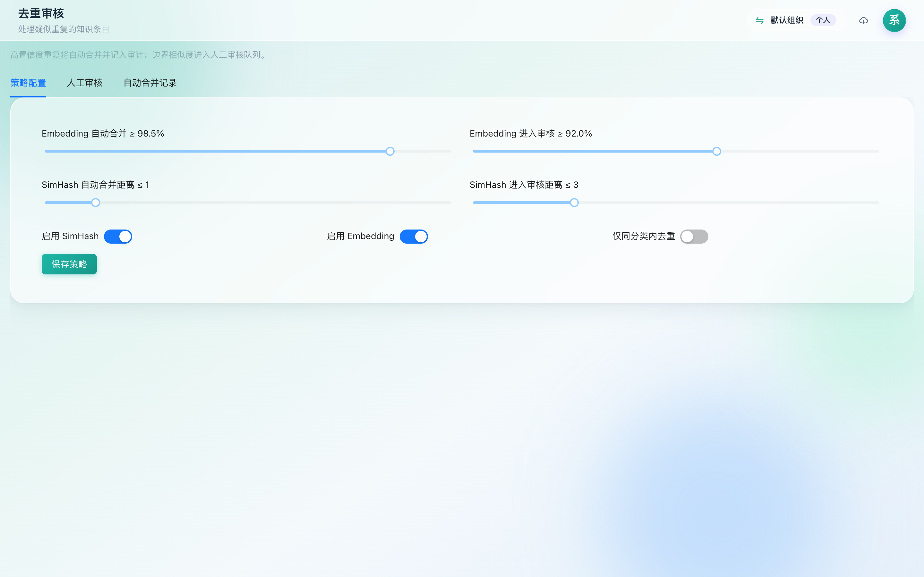
Task: Click the Embedding 自动合并 slider handle
Action: click(x=390, y=152)
